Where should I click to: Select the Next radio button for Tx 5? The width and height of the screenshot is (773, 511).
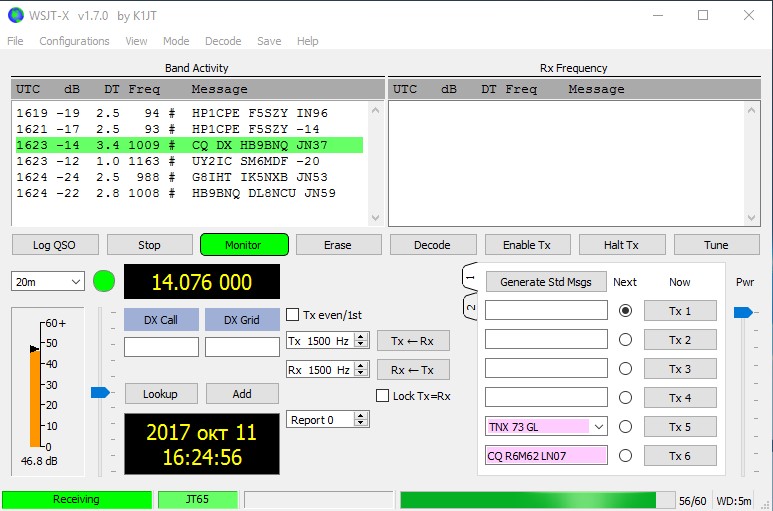coord(625,427)
